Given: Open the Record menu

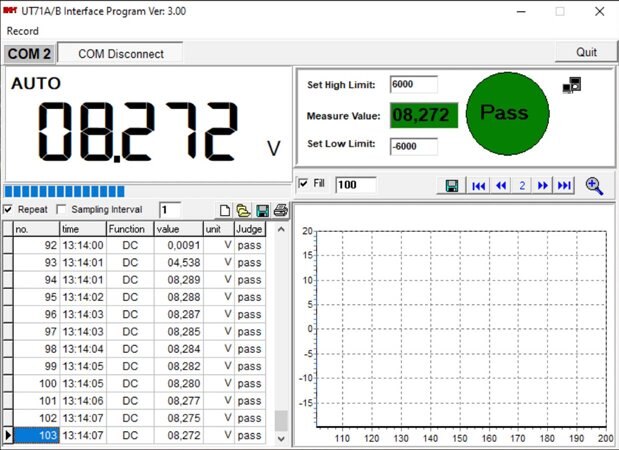Looking at the screenshot, I should pyautogui.click(x=23, y=31).
